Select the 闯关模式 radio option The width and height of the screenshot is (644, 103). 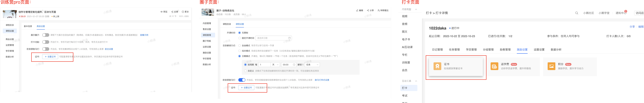pyautogui.click(x=240, y=51)
